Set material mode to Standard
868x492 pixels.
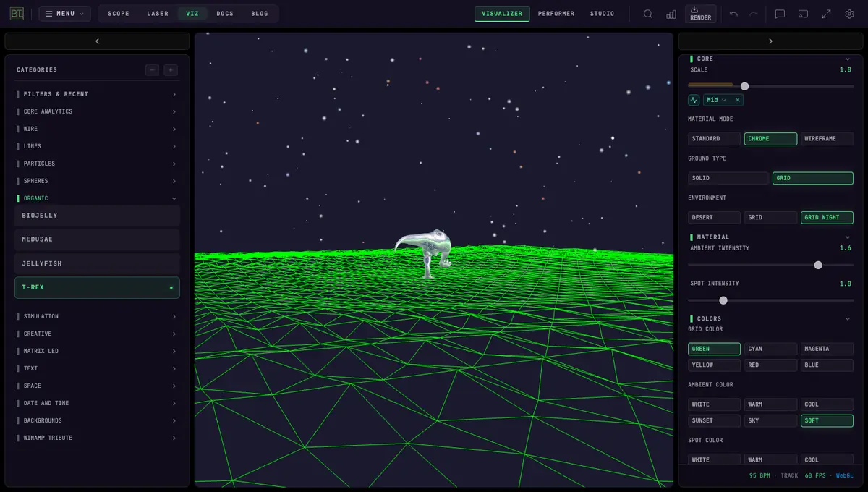click(x=714, y=139)
